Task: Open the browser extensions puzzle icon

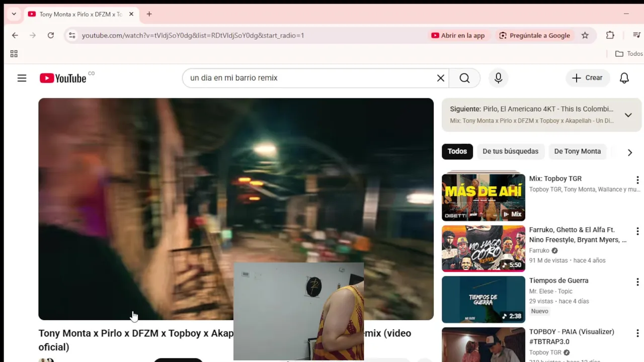Action: [x=610, y=35]
